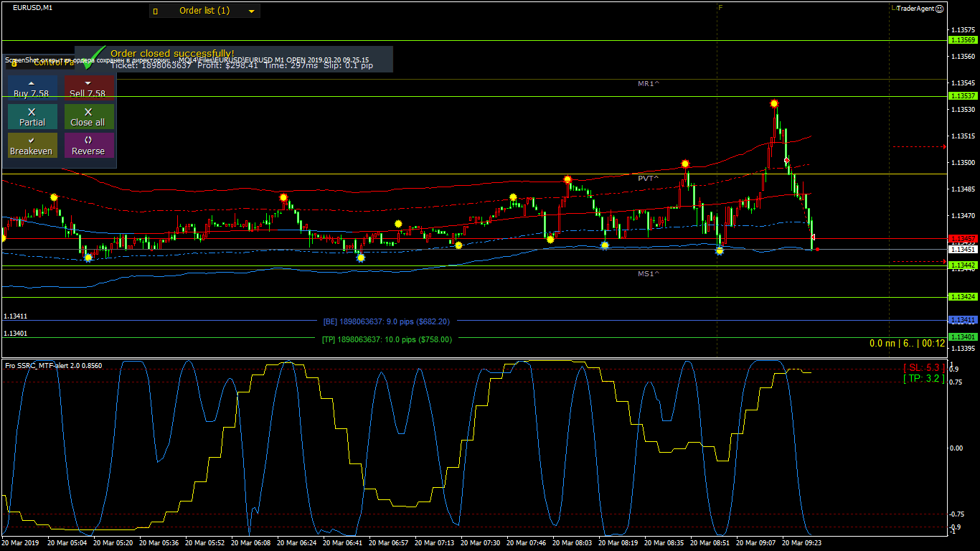Click the [BE] 1898063637 breakeven line label

(x=387, y=322)
